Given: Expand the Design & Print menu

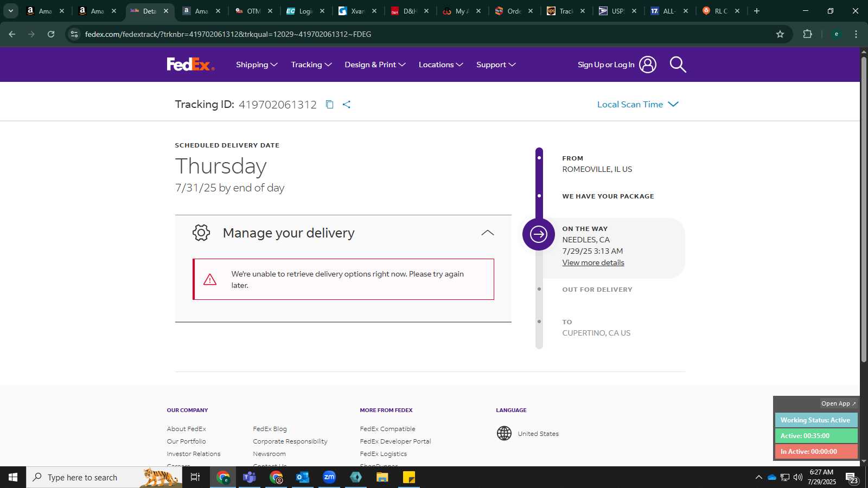Looking at the screenshot, I should (x=375, y=65).
